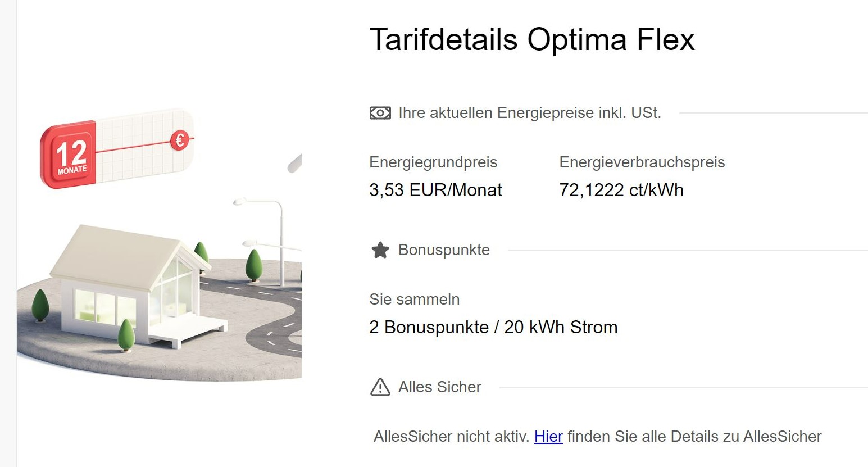
Task: Click the star icon next to Bonuspunkte
Action: 380,250
